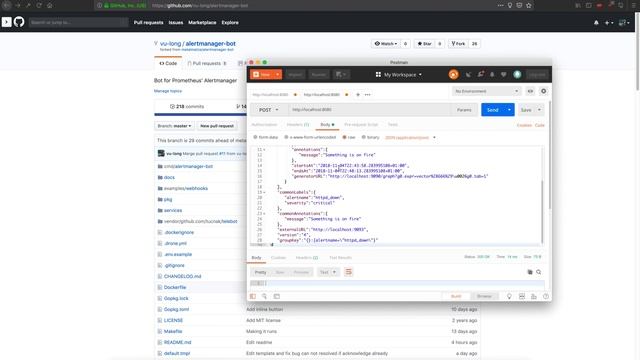Viewport: 640px width, 360px height.
Task: Click the orange New button in Postman
Action: pos(262,74)
